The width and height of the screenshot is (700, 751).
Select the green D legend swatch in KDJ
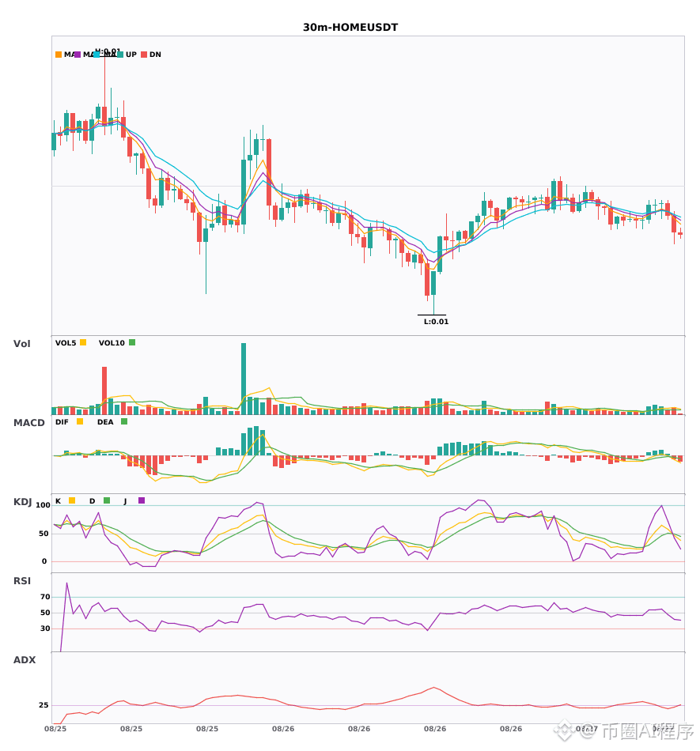tap(107, 500)
